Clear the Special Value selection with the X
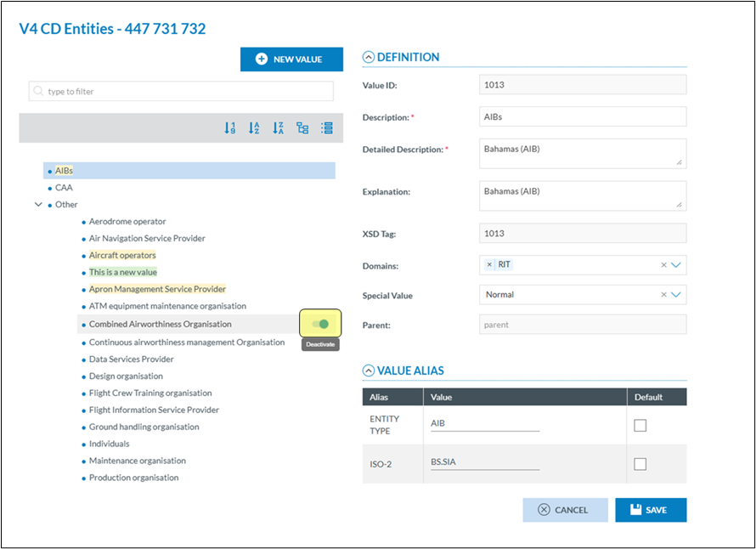 (x=664, y=295)
